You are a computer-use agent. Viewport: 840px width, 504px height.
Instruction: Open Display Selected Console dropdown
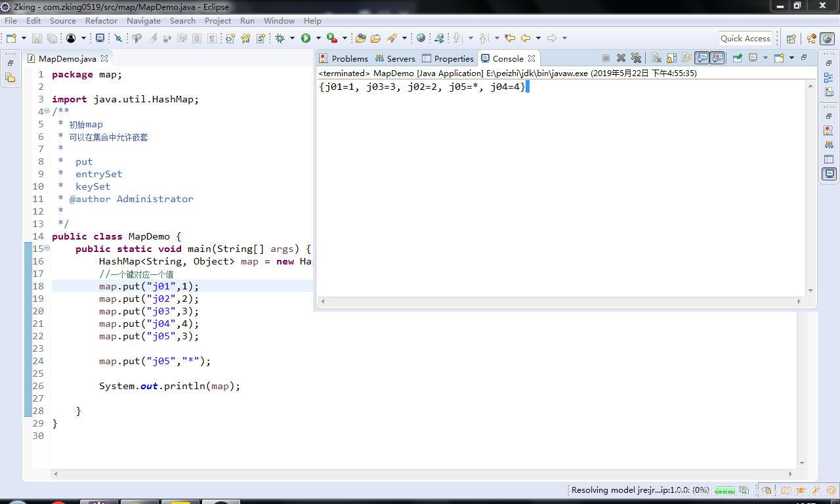pos(765,58)
